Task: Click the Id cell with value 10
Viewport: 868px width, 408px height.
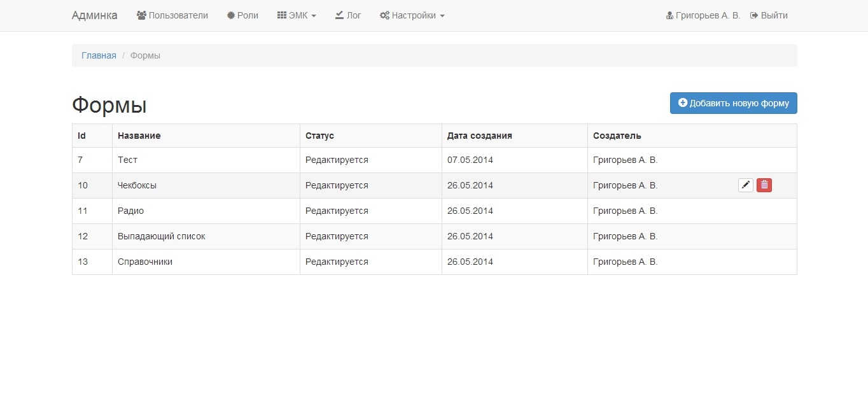Action: click(92, 185)
